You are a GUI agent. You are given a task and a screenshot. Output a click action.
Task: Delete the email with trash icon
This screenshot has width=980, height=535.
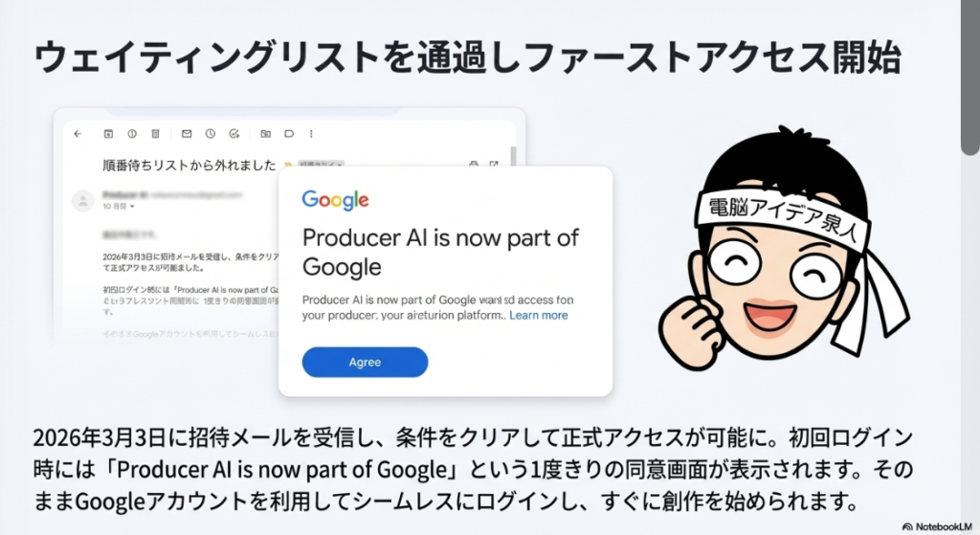tap(156, 134)
